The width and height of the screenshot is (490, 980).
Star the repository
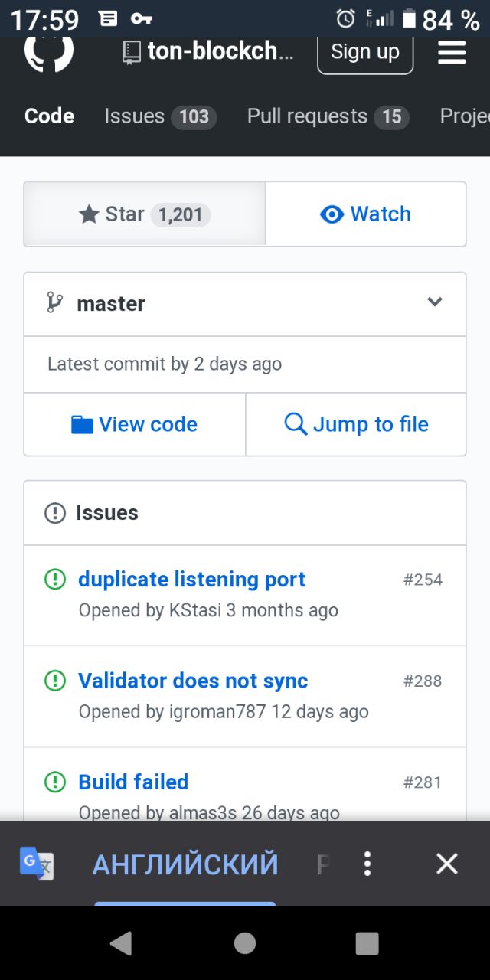145,214
